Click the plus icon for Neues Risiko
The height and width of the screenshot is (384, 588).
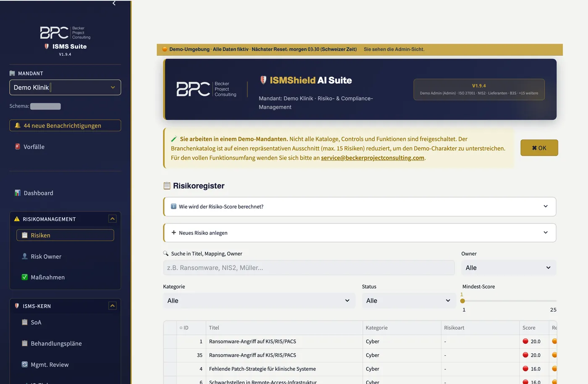coord(173,232)
